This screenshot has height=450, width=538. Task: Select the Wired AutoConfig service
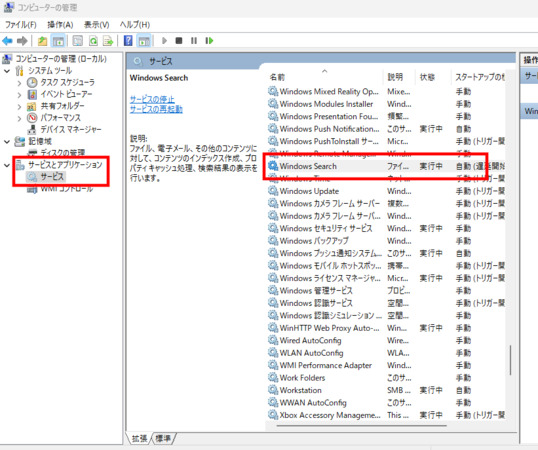(x=386, y=341)
